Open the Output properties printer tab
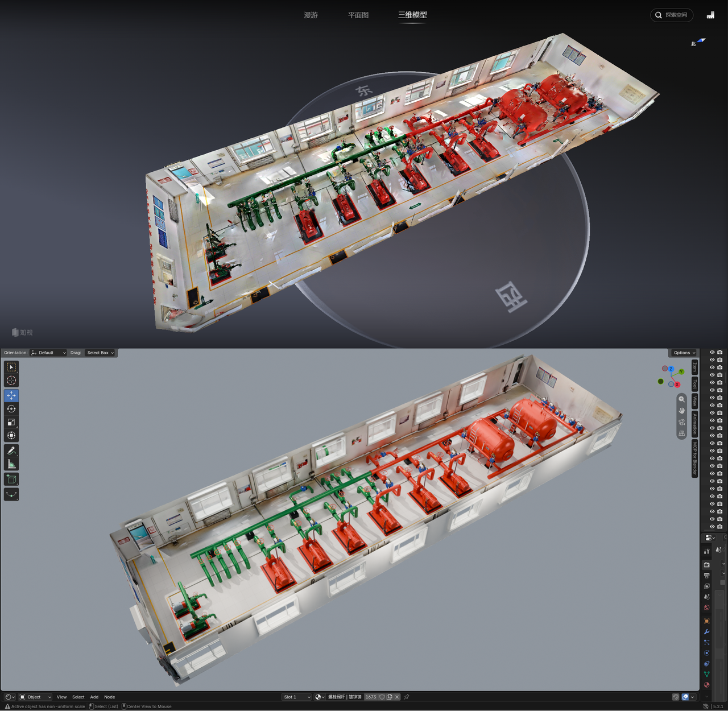 click(x=707, y=576)
